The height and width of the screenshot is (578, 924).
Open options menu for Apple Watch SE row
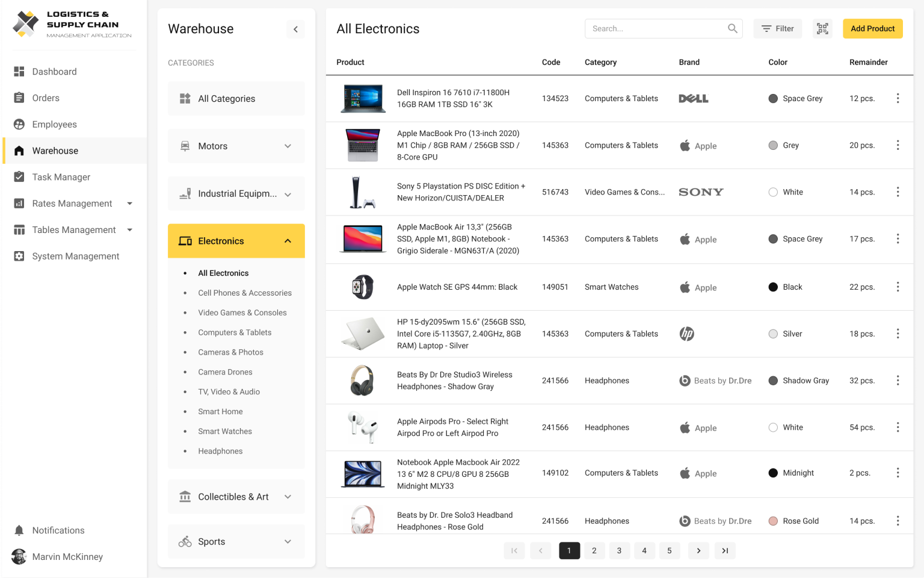pos(898,287)
